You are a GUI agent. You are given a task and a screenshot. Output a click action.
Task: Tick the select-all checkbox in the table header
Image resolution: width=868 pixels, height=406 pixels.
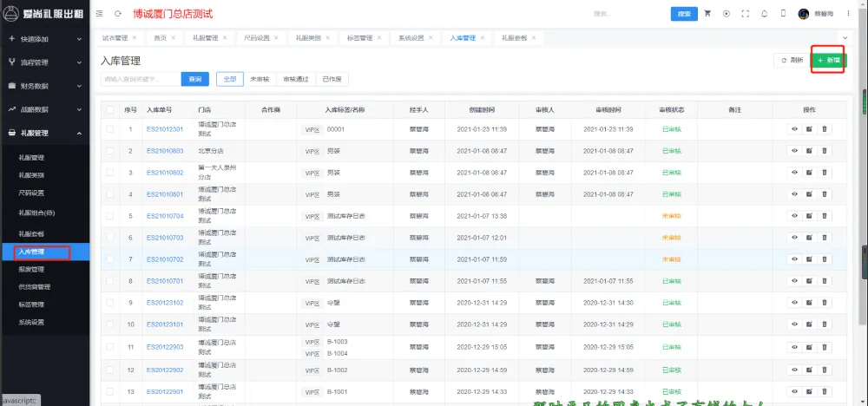tap(110, 110)
